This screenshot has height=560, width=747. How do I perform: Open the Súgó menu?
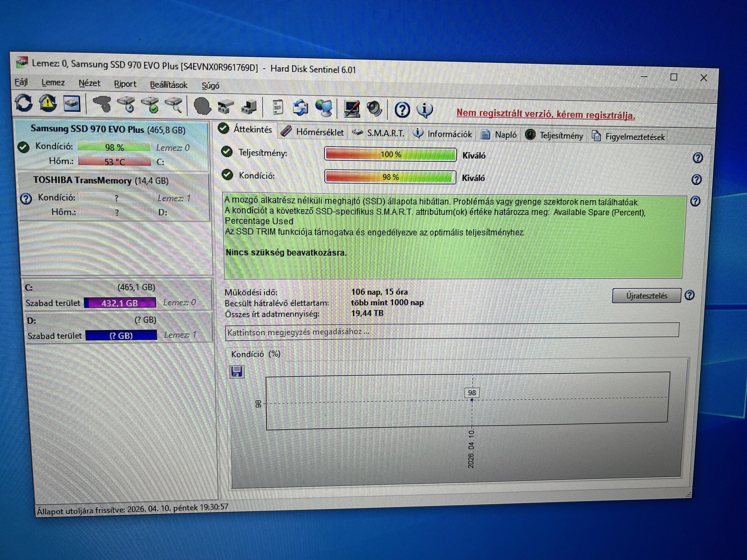tap(210, 86)
